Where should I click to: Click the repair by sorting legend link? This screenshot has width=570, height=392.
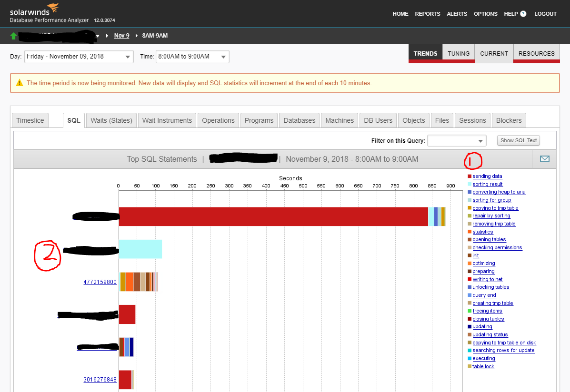(x=491, y=216)
